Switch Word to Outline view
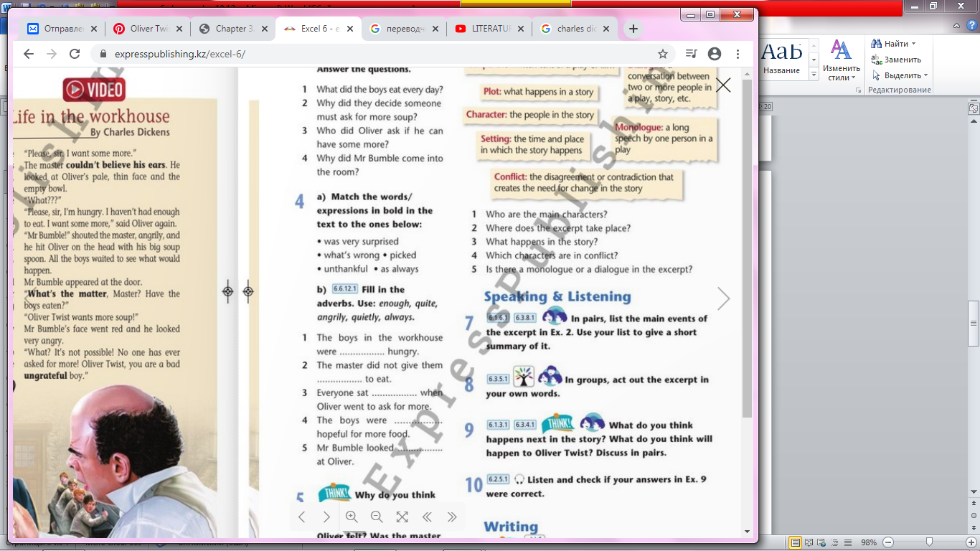 [834, 542]
